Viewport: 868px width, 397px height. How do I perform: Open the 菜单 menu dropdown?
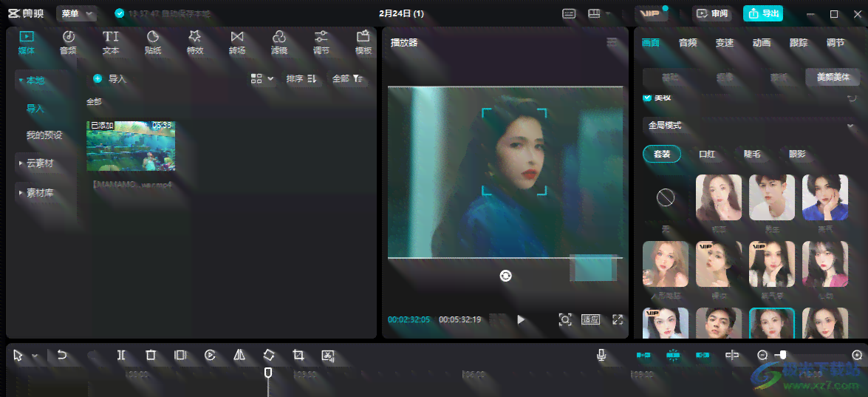[76, 13]
